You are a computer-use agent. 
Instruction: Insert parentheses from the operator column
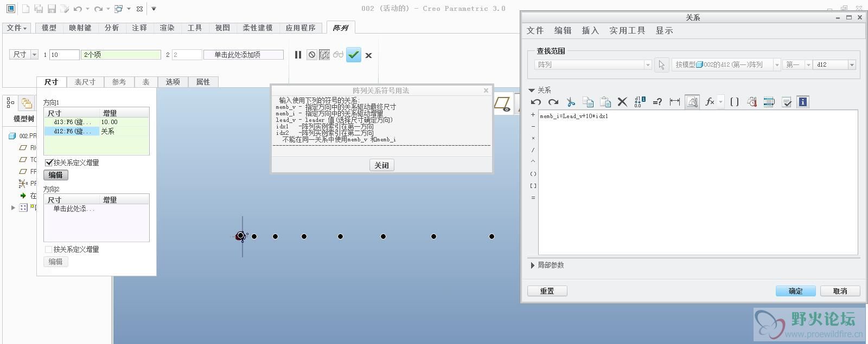[x=533, y=174]
